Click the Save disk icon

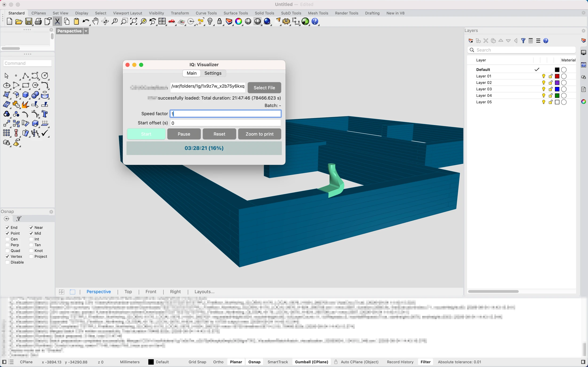coord(29,22)
